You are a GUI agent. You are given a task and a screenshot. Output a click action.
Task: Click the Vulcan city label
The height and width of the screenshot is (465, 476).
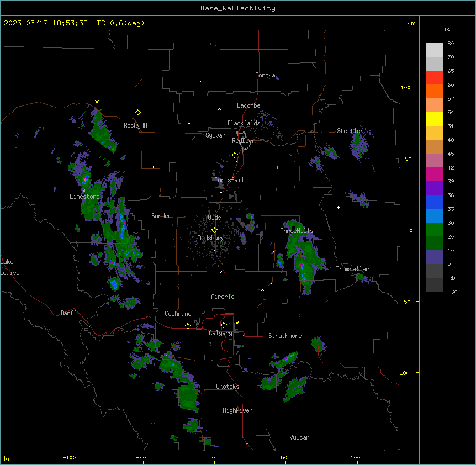click(x=300, y=437)
